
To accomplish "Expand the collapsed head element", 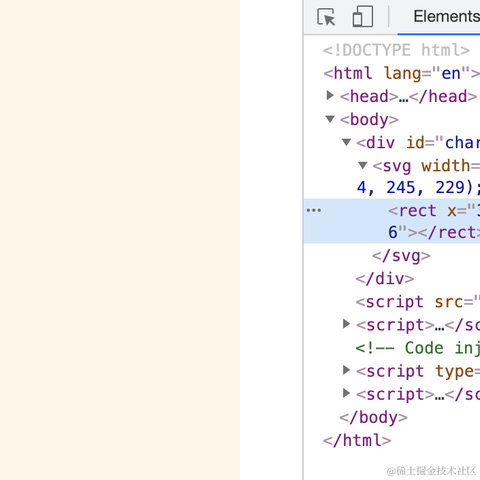I will pyautogui.click(x=330, y=96).
